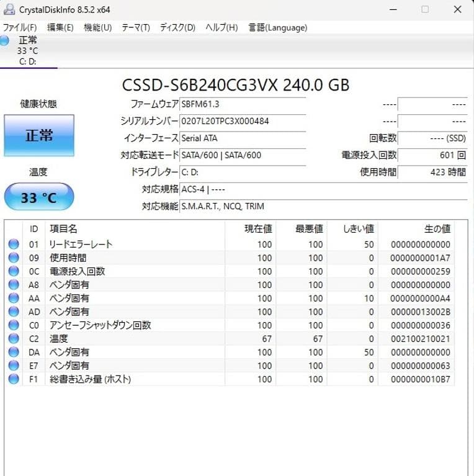Select the 総書き込み量 (ホスト) attribute name
Screen dimensions: 474x476
90,379
